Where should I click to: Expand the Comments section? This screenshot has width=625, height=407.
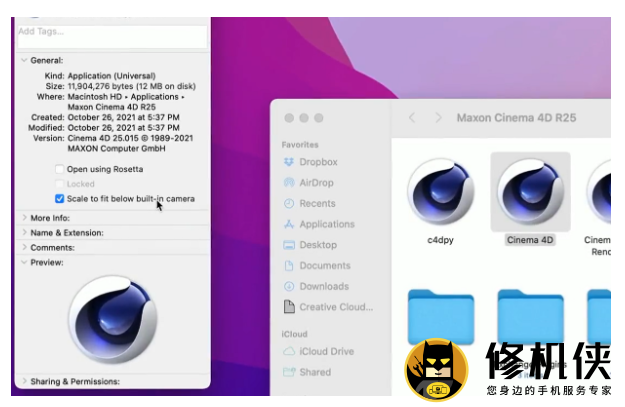click(x=24, y=247)
